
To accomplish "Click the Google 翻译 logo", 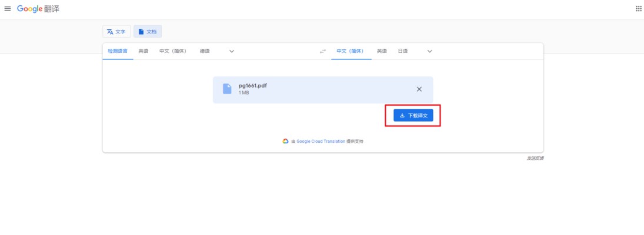I will tap(38, 9).
